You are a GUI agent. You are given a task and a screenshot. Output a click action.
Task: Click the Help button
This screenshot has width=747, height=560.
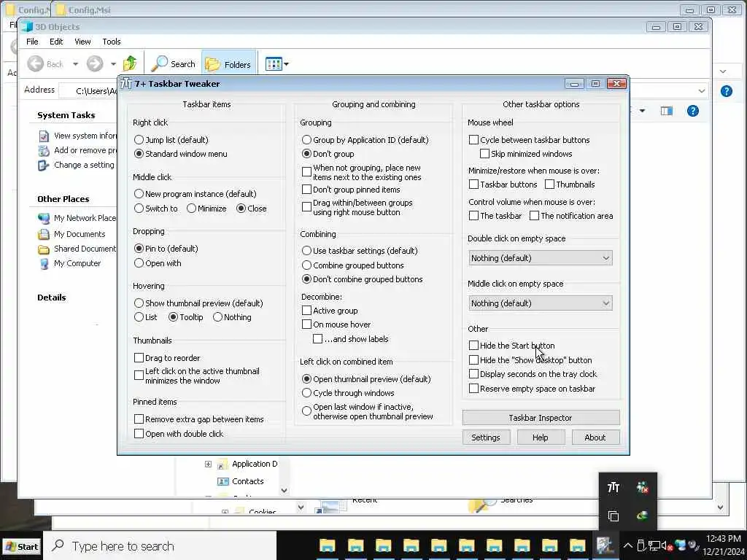click(541, 437)
